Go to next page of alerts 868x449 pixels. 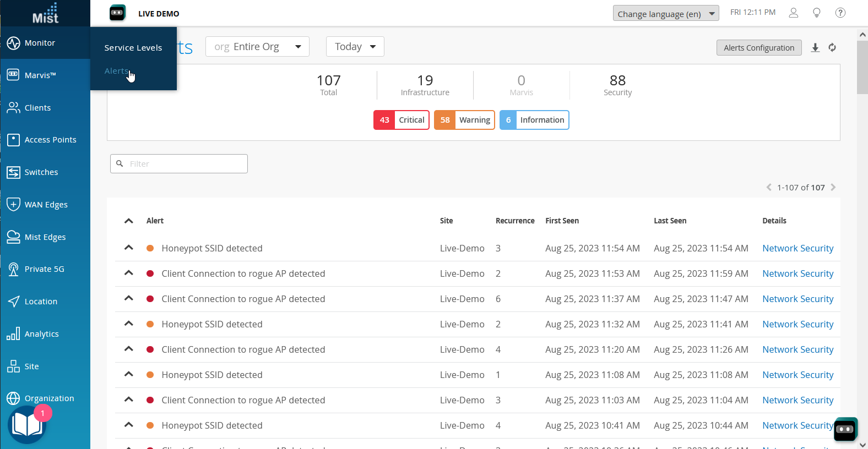coord(833,188)
